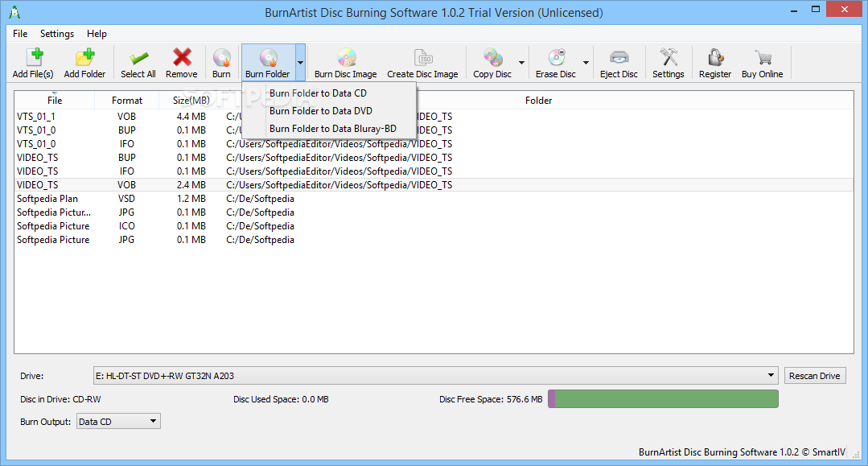
Task: Click the Add File(s) toolbar icon
Action: click(x=33, y=57)
